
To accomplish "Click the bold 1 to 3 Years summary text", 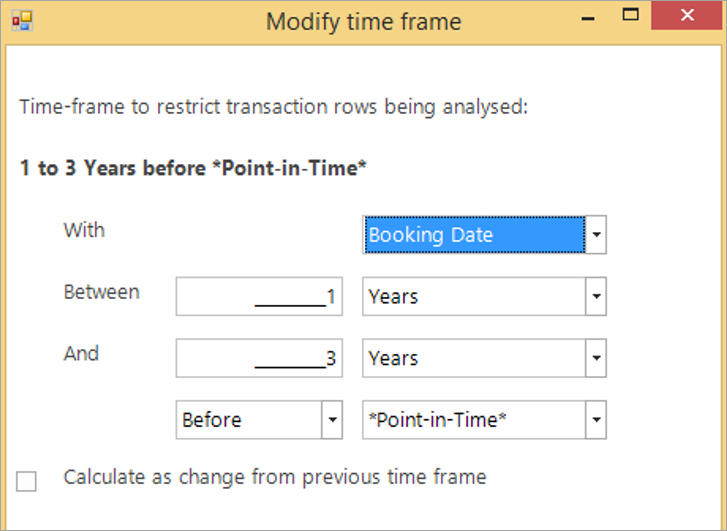I will click(x=193, y=168).
